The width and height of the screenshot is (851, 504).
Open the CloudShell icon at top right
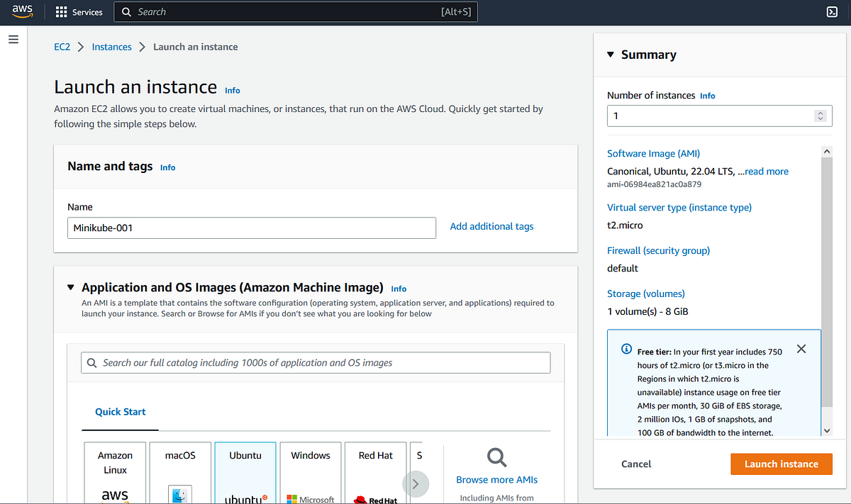click(x=831, y=11)
